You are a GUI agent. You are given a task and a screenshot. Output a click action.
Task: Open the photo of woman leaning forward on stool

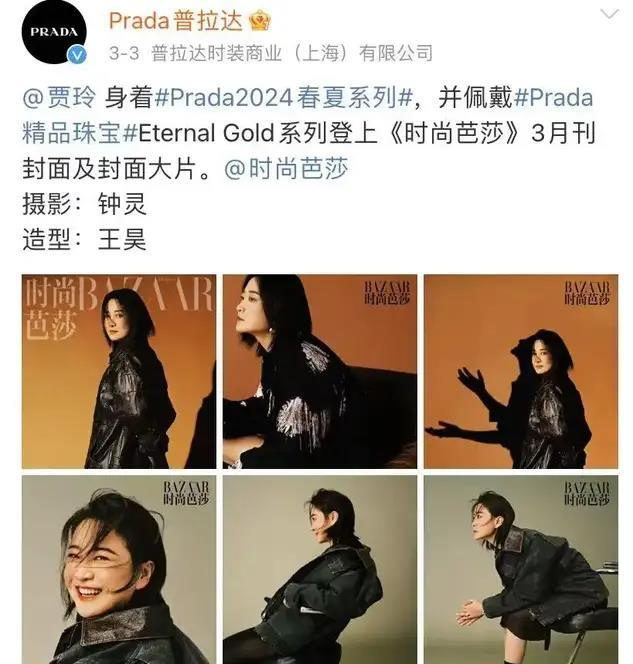point(521,570)
